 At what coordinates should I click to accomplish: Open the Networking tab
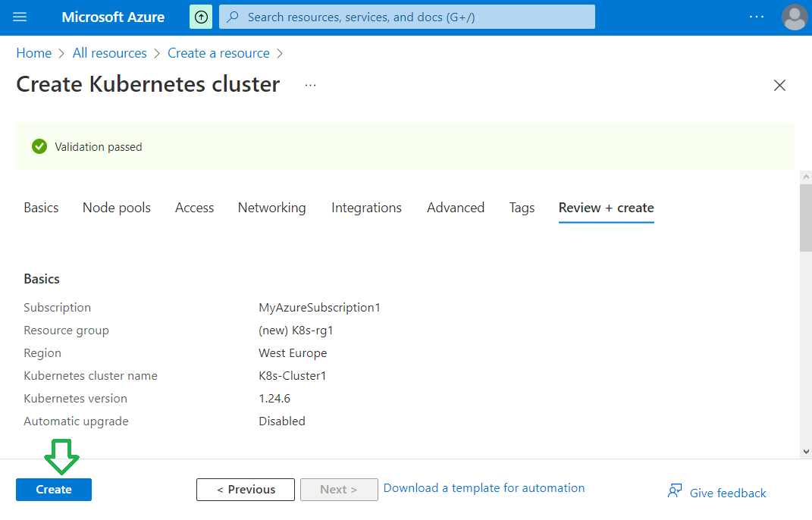[271, 208]
